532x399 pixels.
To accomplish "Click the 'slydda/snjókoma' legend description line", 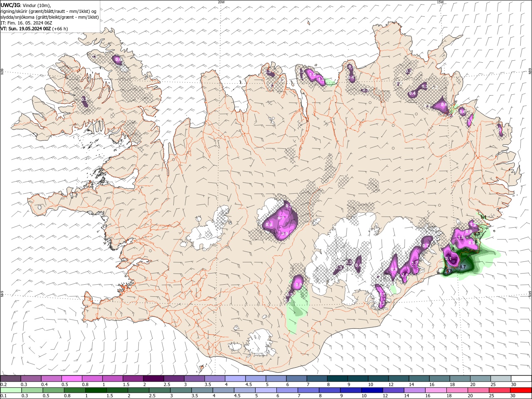I will (49, 17).
